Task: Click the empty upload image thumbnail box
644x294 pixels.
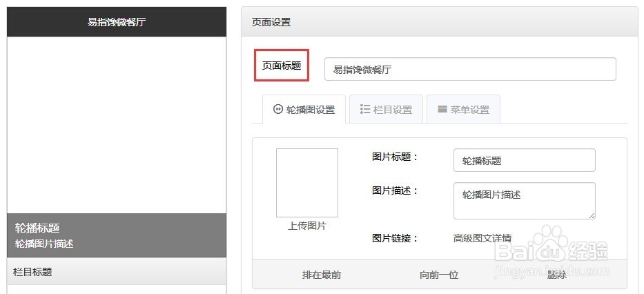Action: 307,183
